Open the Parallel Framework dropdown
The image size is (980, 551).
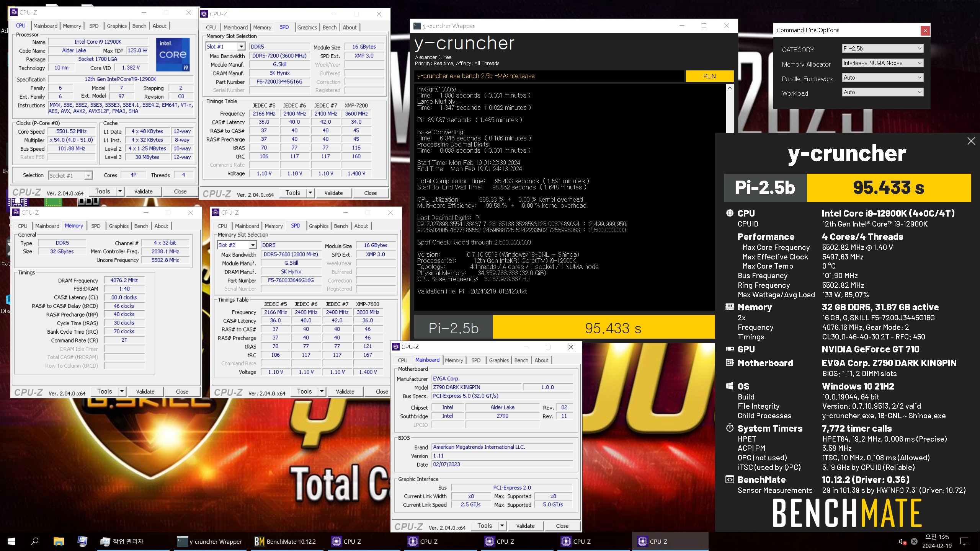(883, 78)
